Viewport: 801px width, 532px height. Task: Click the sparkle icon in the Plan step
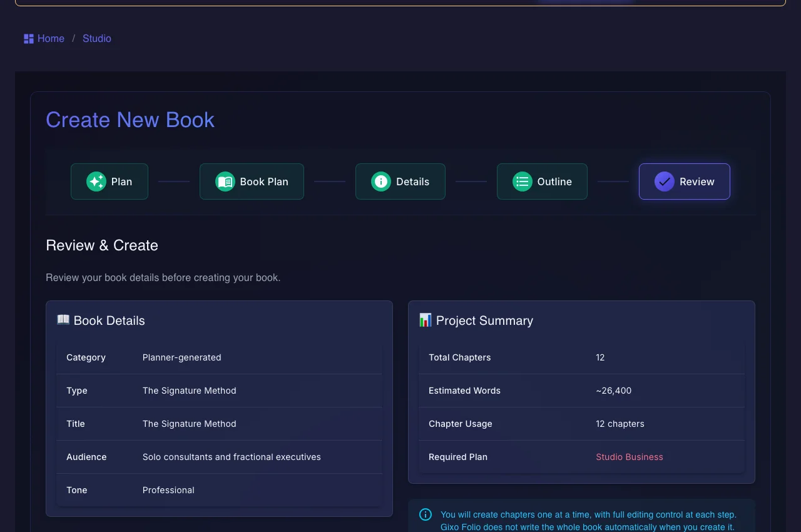(x=96, y=182)
